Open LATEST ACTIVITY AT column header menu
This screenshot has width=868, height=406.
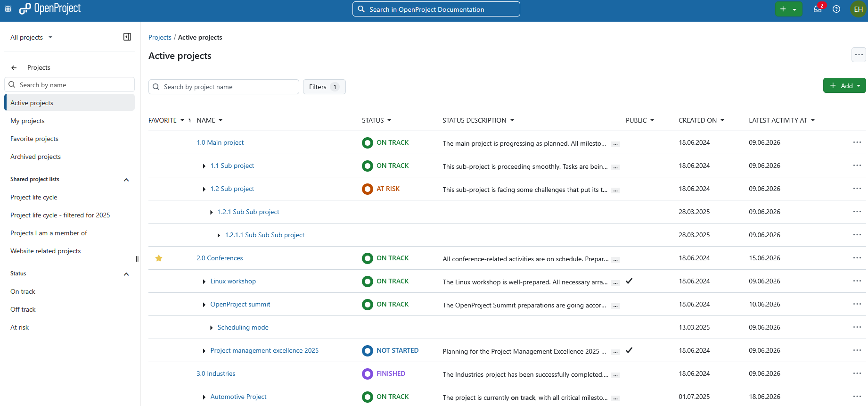782,120
